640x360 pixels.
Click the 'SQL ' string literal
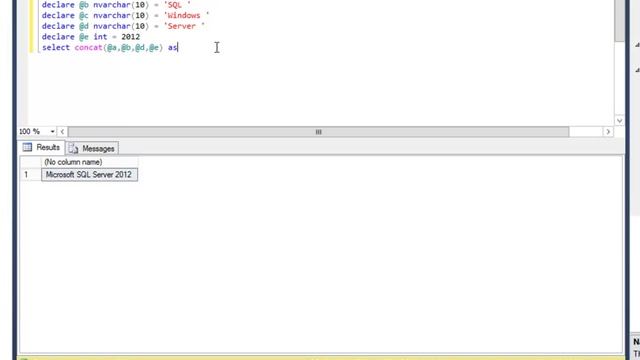[177, 5]
